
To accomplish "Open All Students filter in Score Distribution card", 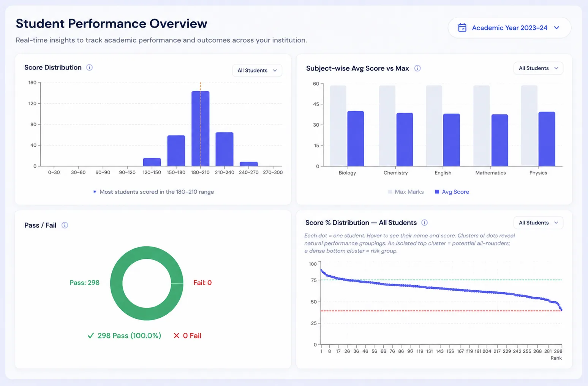I will point(257,71).
